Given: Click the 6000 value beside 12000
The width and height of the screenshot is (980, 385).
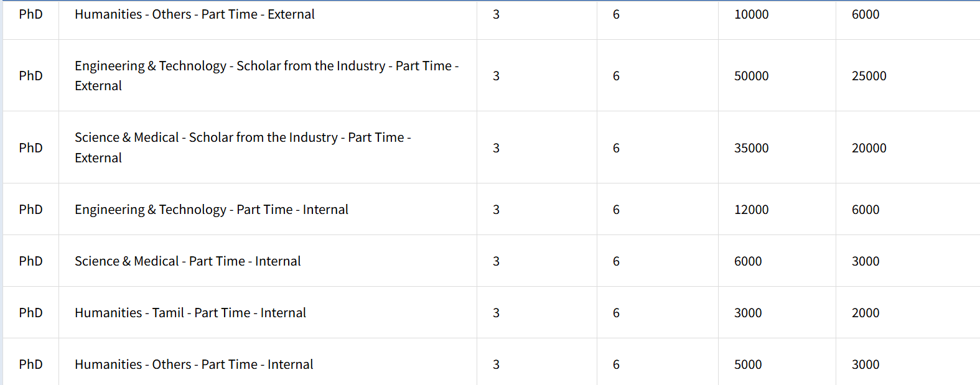Looking at the screenshot, I should pyautogui.click(x=865, y=210).
